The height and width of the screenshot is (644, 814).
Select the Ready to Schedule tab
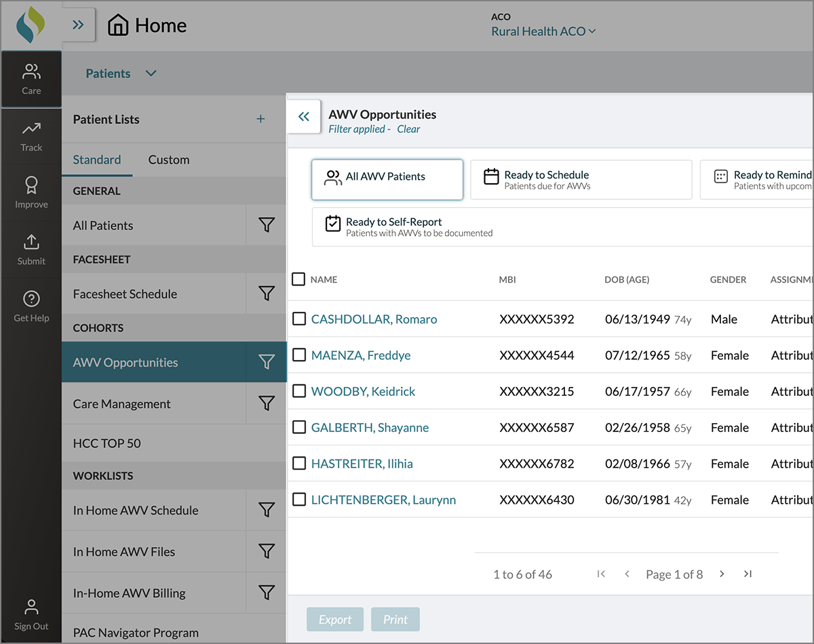click(x=581, y=180)
